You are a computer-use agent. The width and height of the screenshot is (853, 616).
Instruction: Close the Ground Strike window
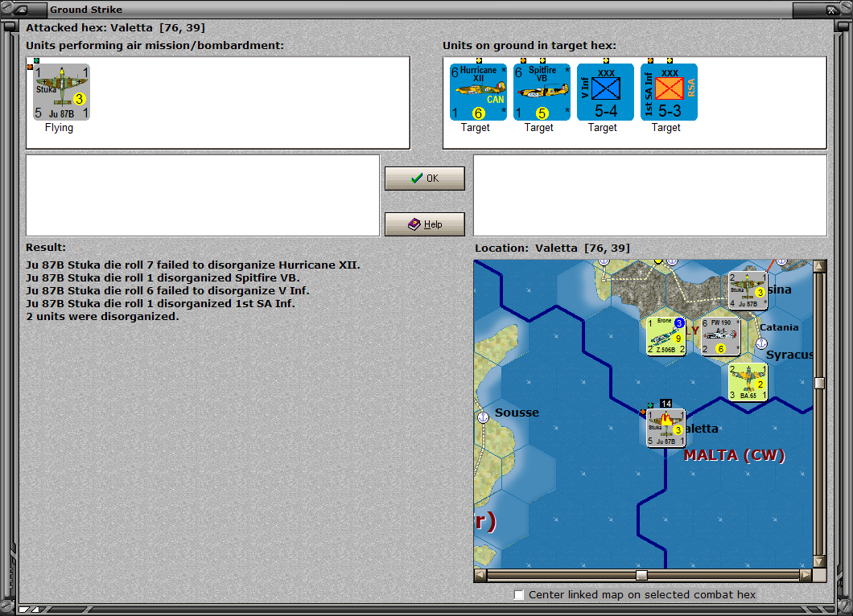(x=830, y=9)
